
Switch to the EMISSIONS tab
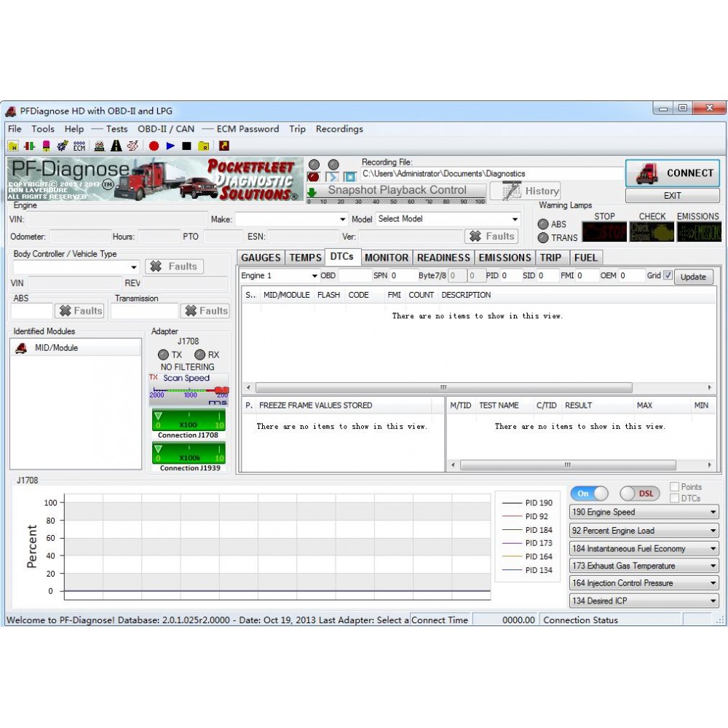pos(505,258)
